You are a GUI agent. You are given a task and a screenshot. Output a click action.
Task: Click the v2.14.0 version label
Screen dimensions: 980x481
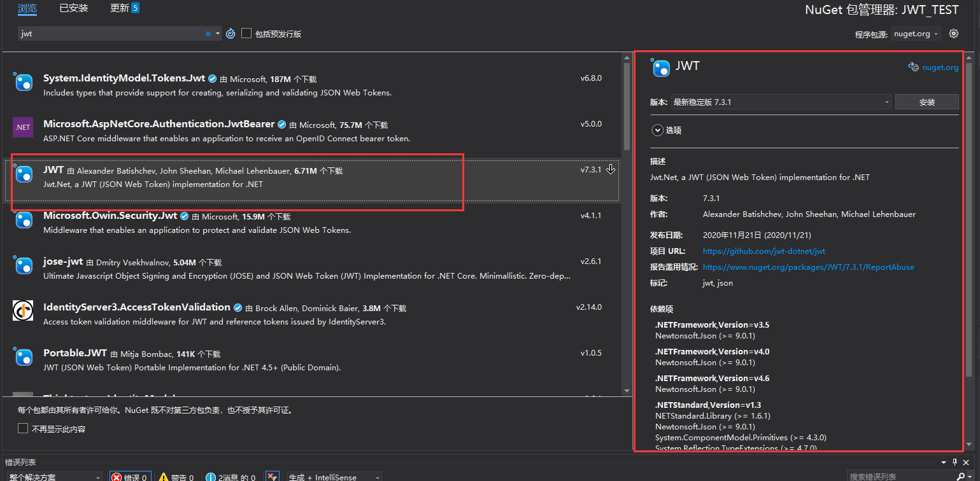(x=589, y=307)
